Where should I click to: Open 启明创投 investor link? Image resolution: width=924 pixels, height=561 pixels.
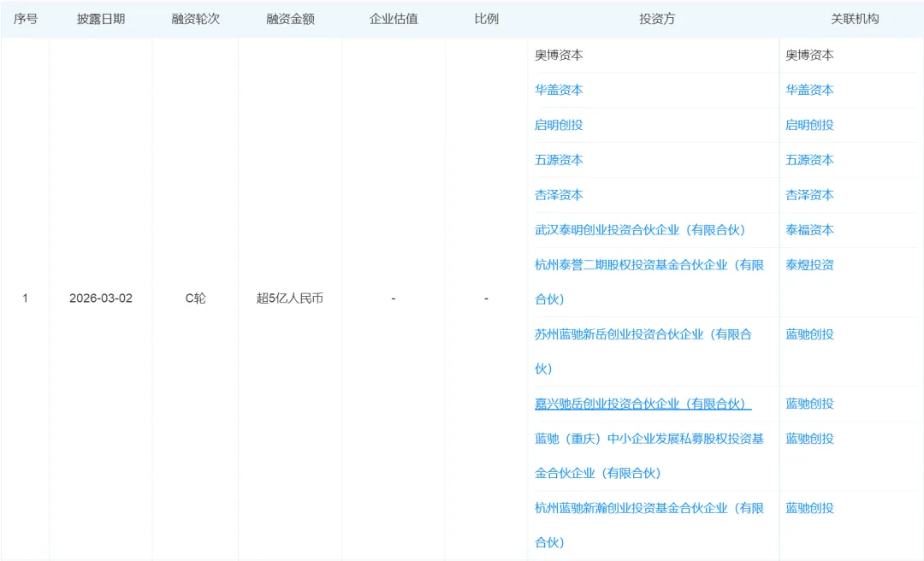coord(558,125)
